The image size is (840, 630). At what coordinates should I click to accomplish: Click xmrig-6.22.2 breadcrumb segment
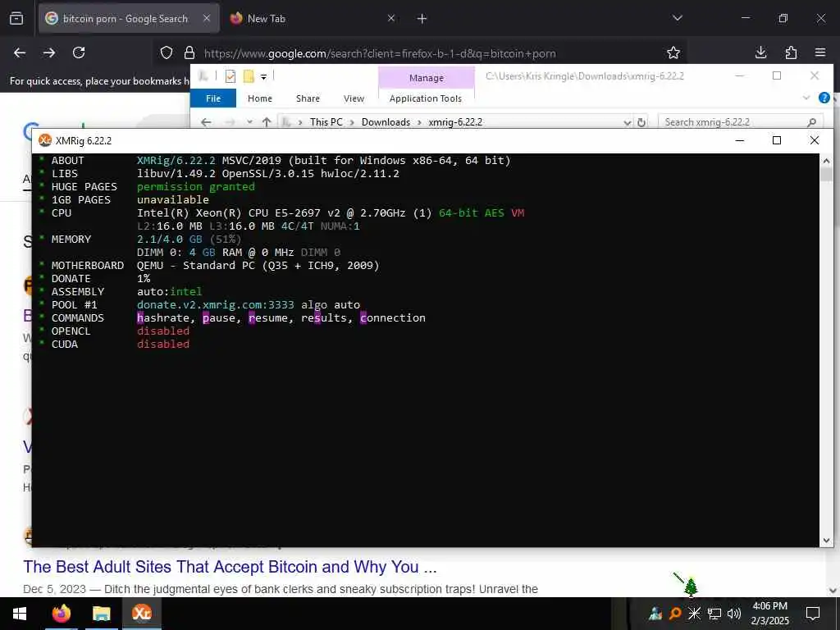tap(455, 122)
